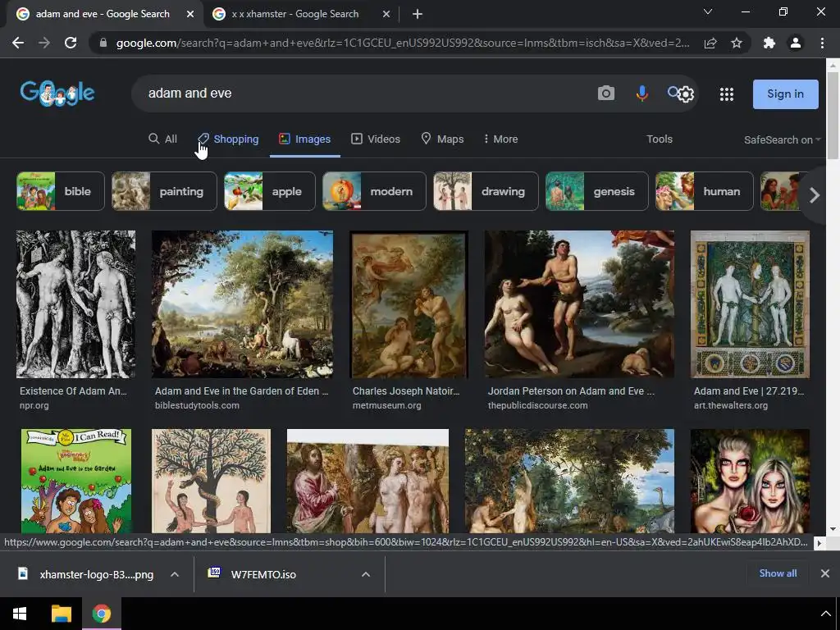Open the art.thewalters.org relief thumbnail

coord(750,304)
